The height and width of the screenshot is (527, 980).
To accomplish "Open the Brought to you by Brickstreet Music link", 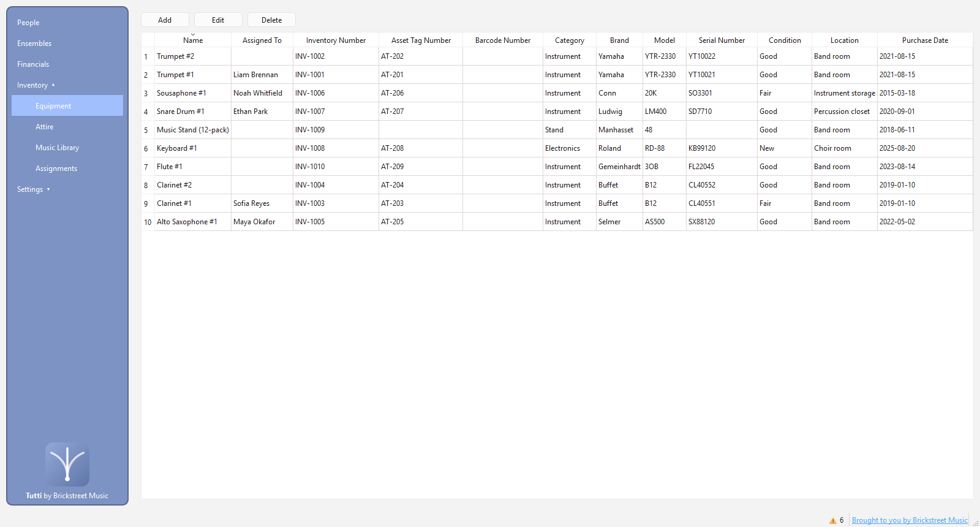I will tap(910, 520).
